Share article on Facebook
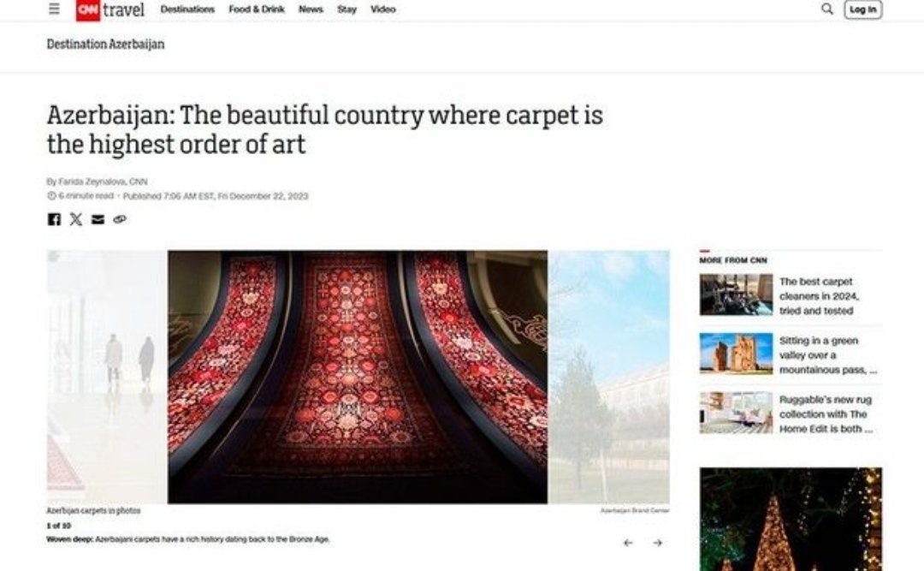The width and height of the screenshot is (924, 571). click(54, 219)
